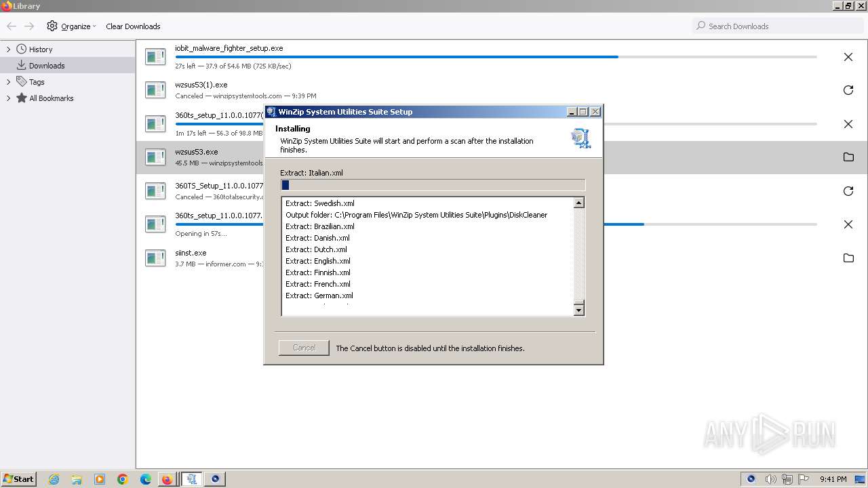The image size is (868, 488).
Task: Select the 'Extract: French.xml' log line
Action: pyautogui.click(x=318, y=284)
